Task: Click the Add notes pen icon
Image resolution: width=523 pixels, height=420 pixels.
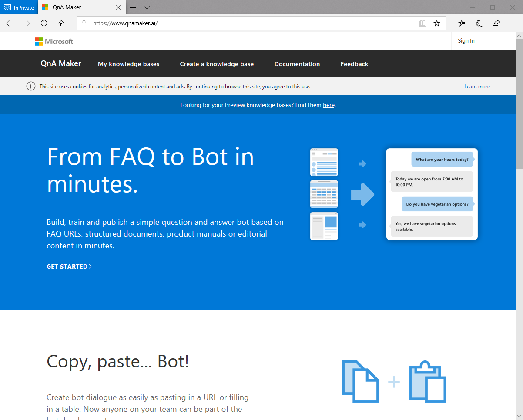Action: point(479,23)
